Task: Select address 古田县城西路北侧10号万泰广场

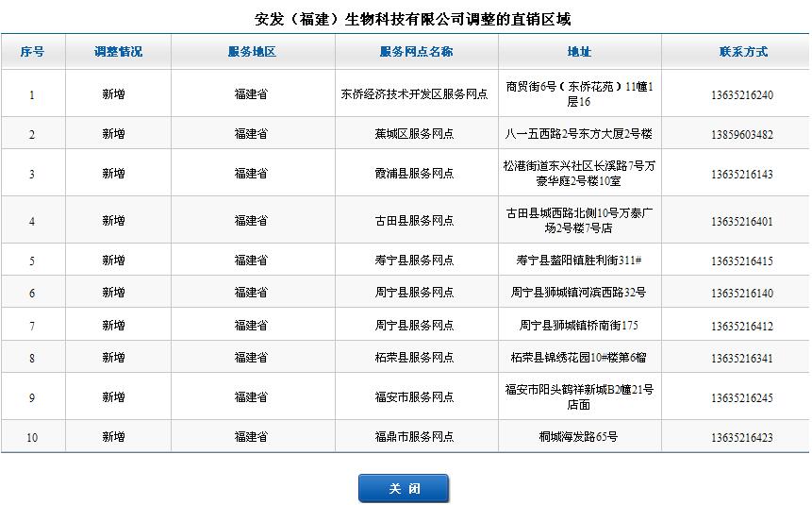Action: coord(579,220)
